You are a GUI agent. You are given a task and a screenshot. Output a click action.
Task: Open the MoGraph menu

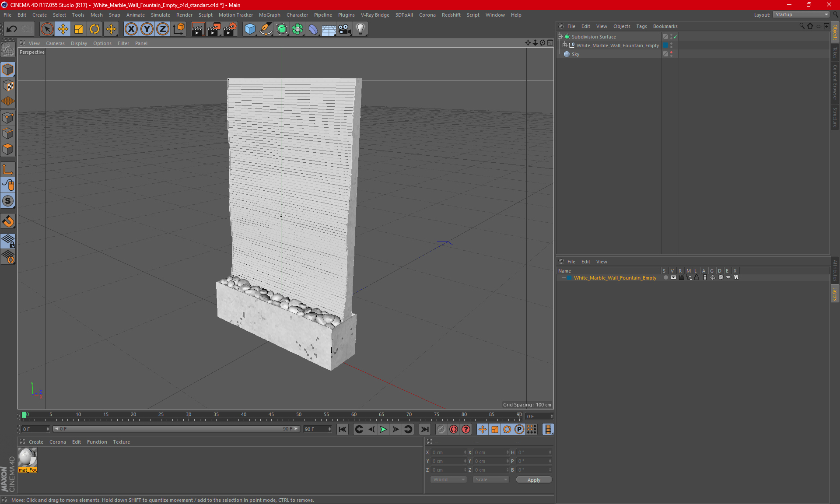tap(269, 15)
